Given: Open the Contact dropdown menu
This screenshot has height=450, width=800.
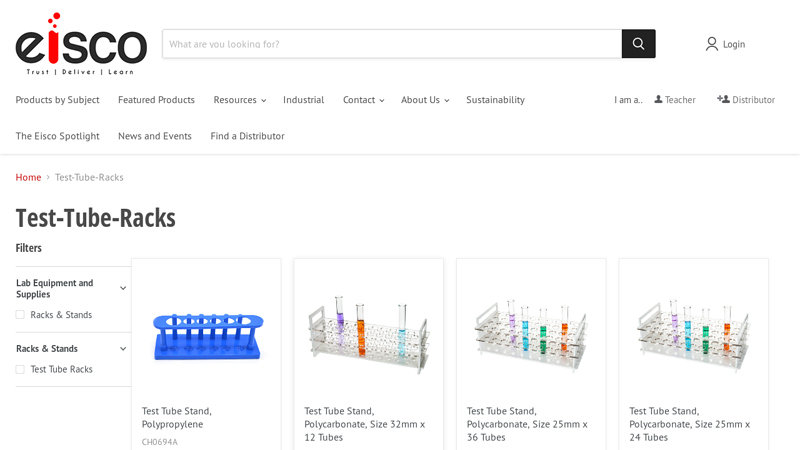Looking at the screenshot, I should pos(363,100).
